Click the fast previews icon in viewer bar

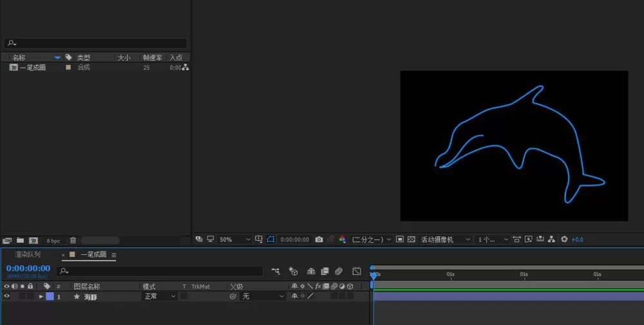pos(529,239)
